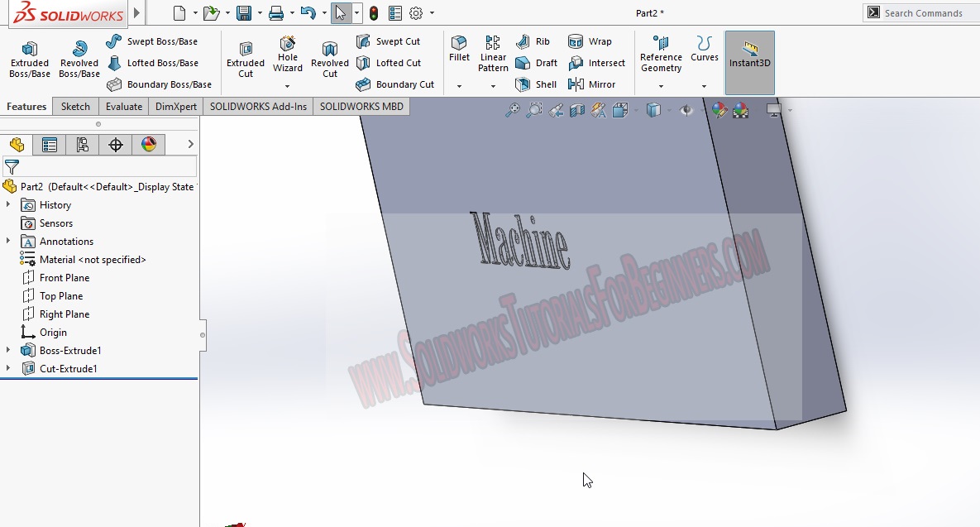Activate the Revolved Cut tool

point(329,57)
